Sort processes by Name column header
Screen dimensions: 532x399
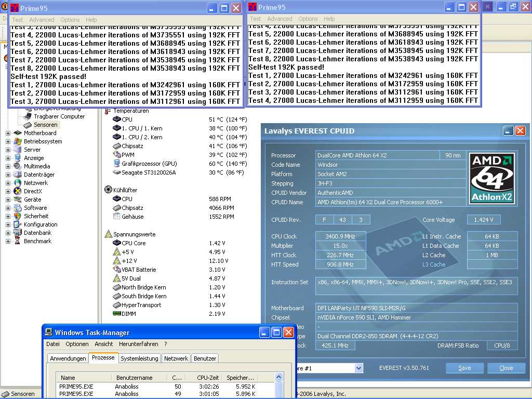(x=84, y=378)
